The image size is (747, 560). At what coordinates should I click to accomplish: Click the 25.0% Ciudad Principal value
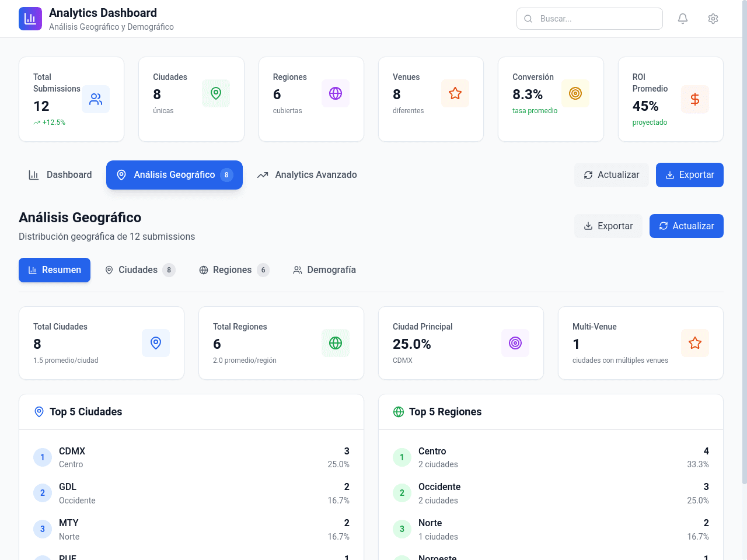[412, 344]
